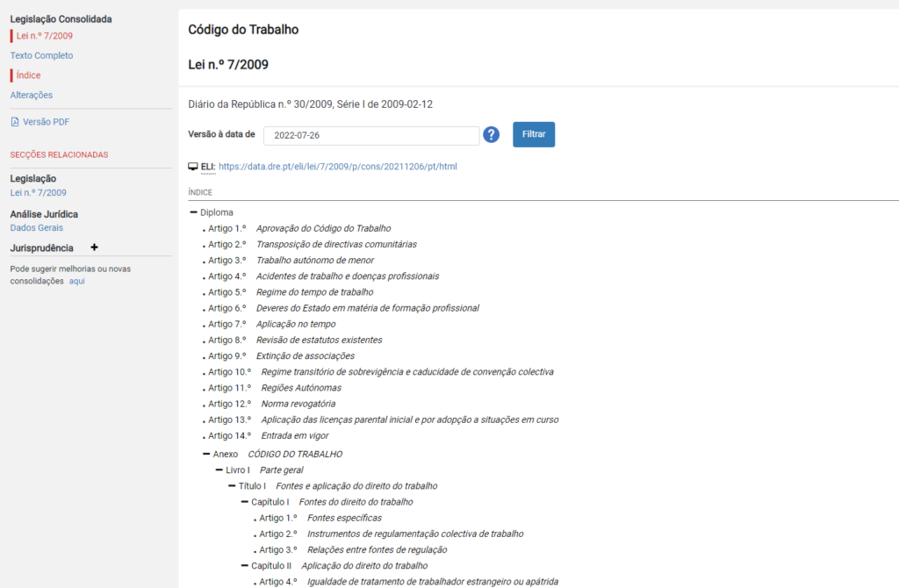Expand Jurisprudência using the plus icon
Screen dimensions: 899x588
pyautogui.click(x=94, y=247)
